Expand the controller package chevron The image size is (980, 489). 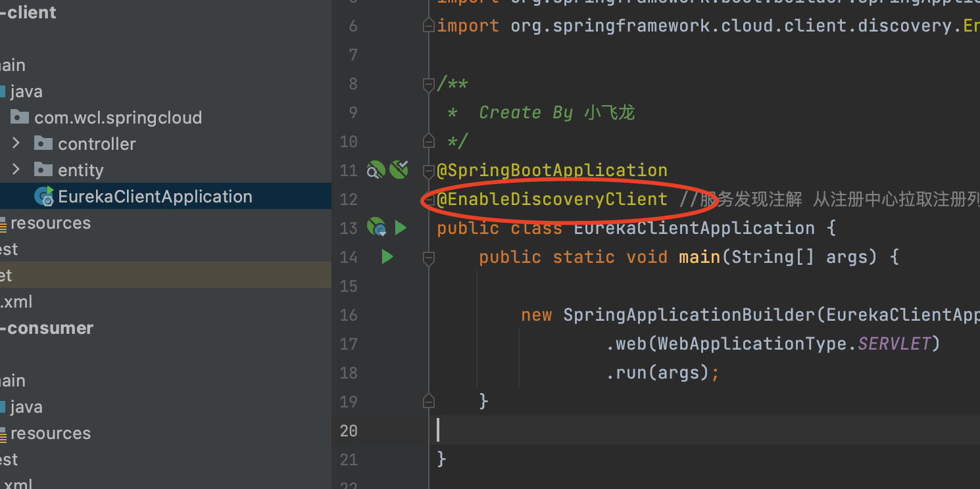pyautogui.click(x=16, y=143)
